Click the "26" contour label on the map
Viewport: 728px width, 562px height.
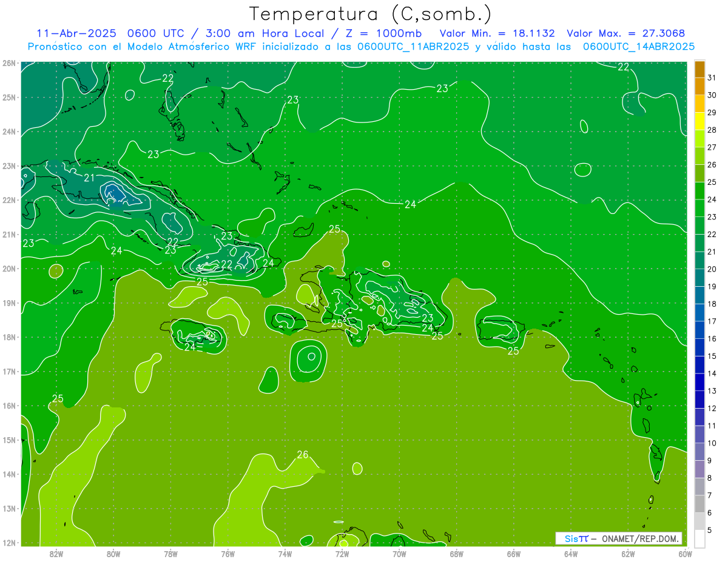tap(303, 455)
